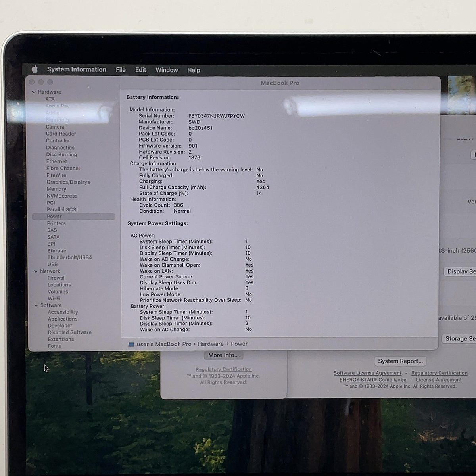Screen dimensions: 476x476
Task: Select Memory in the sidebar
Action: click(56, 189)
